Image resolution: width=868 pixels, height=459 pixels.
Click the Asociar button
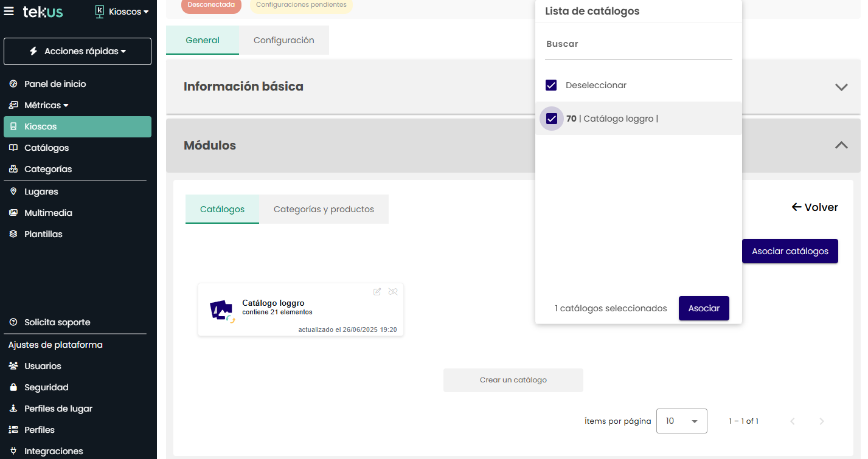click(x=704, y=308)
